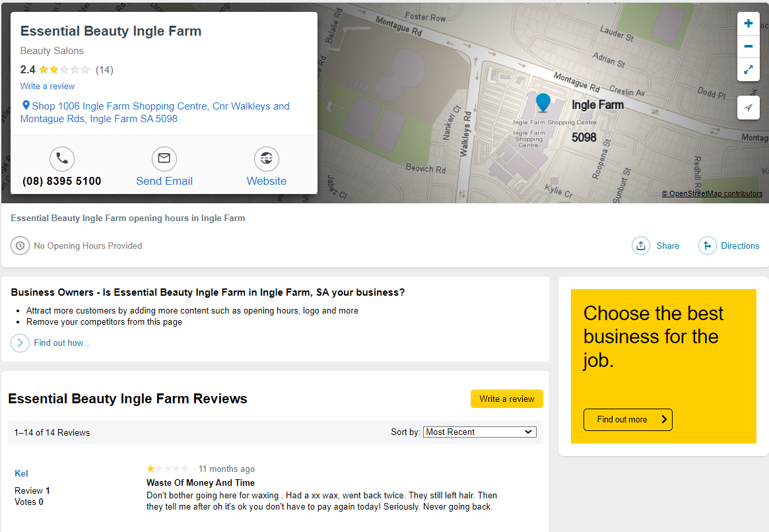Screen dimensions: 769x532
Task: Click the Business Owners heading text
Action: click(x=208, y=292)
